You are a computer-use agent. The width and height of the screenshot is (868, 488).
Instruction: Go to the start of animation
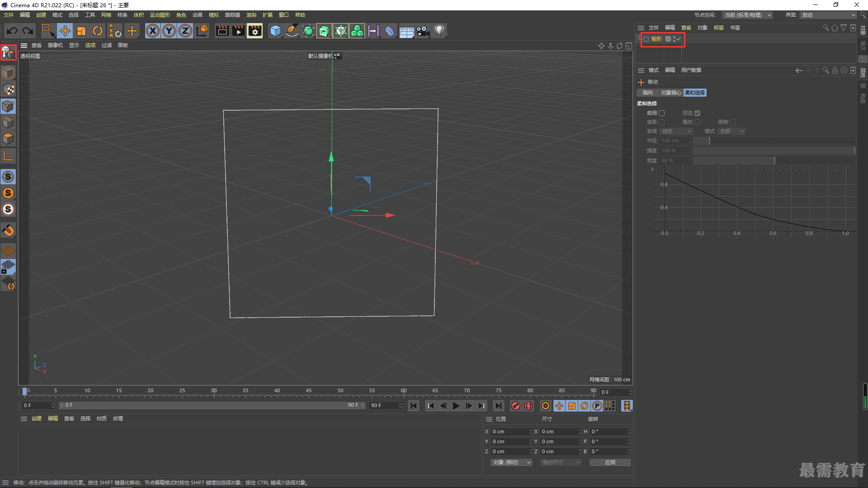[x=413, y=406]
